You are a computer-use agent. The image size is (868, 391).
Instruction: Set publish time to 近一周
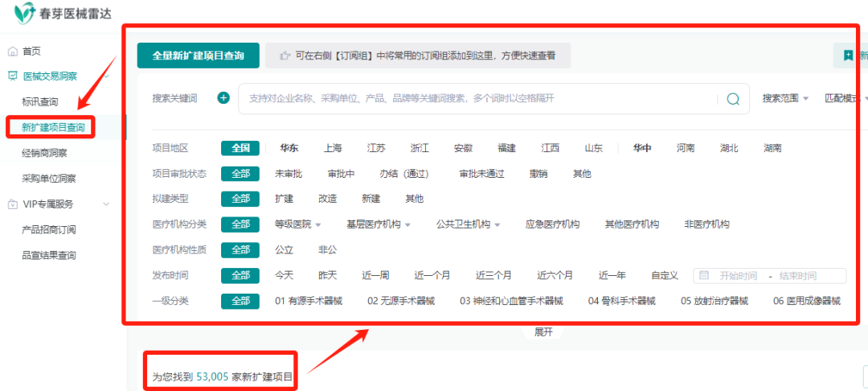(x=375, y=275)
